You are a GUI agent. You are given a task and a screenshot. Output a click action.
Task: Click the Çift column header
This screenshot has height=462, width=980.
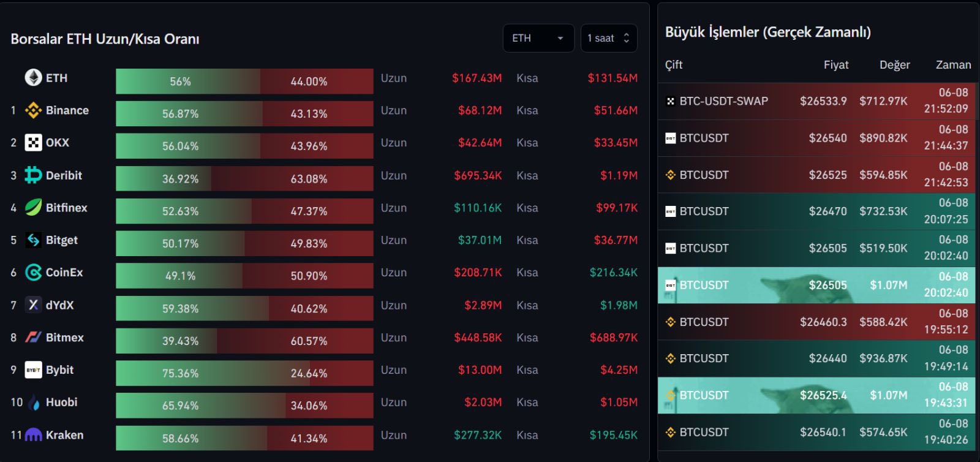[674, 65]
